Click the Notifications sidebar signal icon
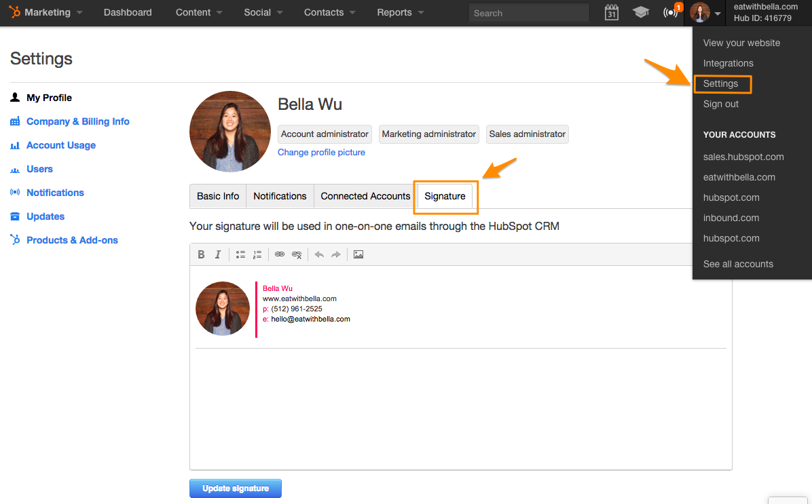This screenshot has height=504, width=812. pyautogui.click(x=15, y=193)
